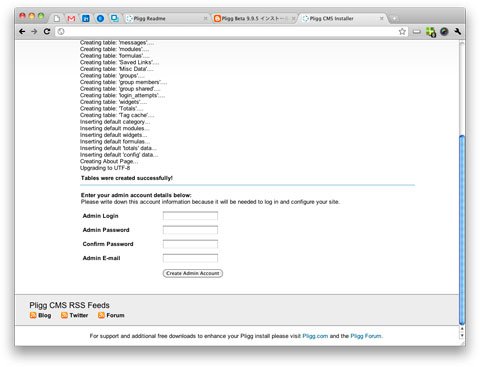Screen dimensions: 480x367
Task: Click the scrollbar down arrow
Action: click(x=462, y=336)
